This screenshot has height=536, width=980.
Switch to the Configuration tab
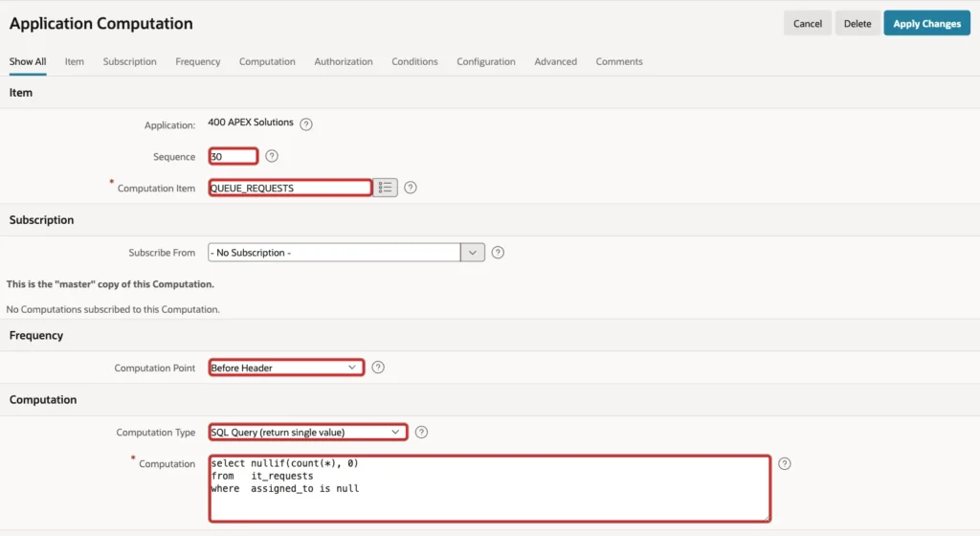point(485,62)
